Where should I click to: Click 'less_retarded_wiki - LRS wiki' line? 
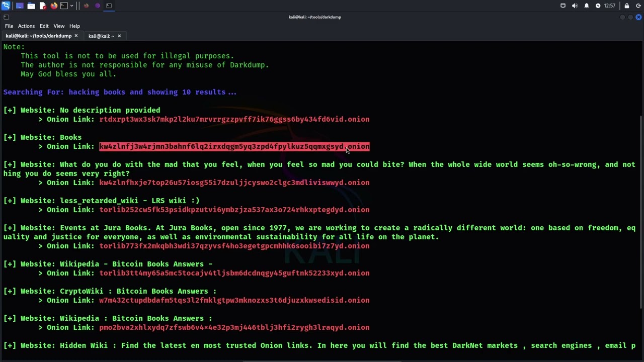[101, 201]
